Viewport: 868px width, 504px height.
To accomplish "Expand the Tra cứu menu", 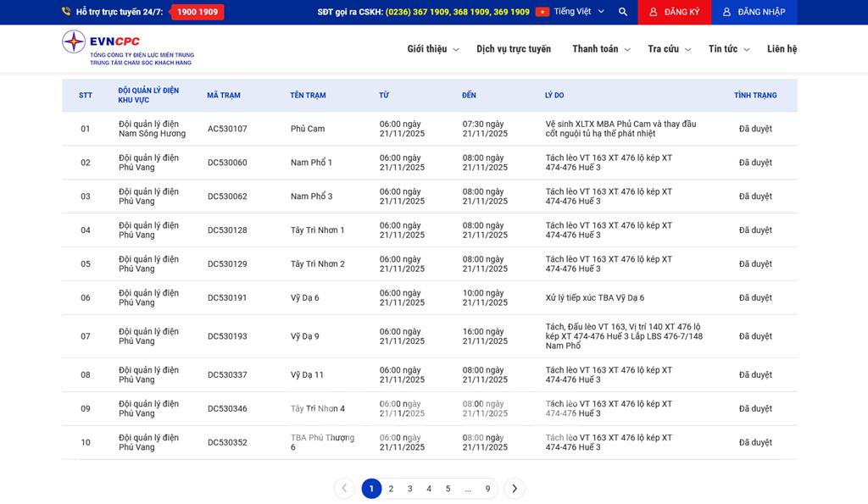I will (x=669, y=49).
